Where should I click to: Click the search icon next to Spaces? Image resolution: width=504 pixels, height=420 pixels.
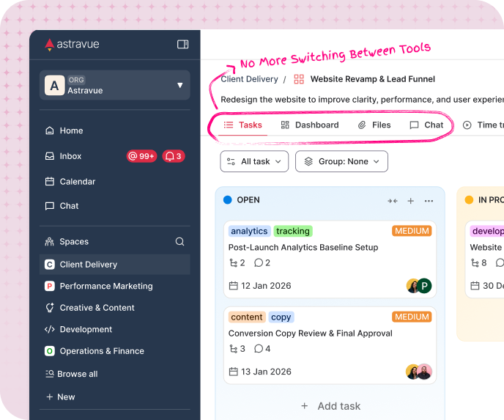pyautogui.click(x=180, y=242)
